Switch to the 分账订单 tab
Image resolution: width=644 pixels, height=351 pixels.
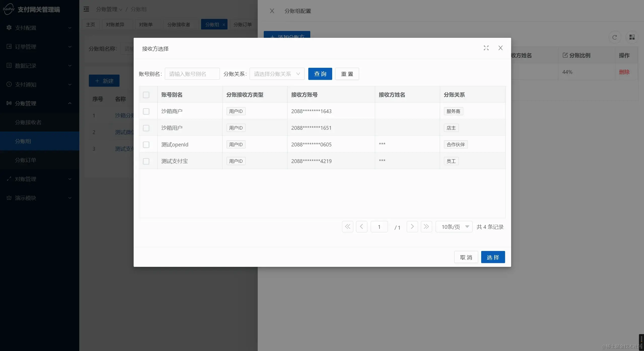point(242,24)
